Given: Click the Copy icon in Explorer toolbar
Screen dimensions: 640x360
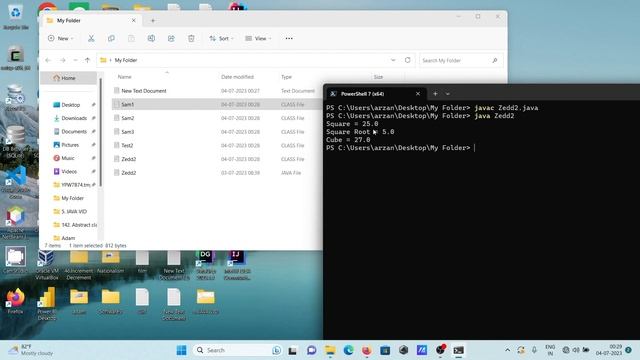Looking at the screenshot, I should pyautogui.click(x=111, y=38).
